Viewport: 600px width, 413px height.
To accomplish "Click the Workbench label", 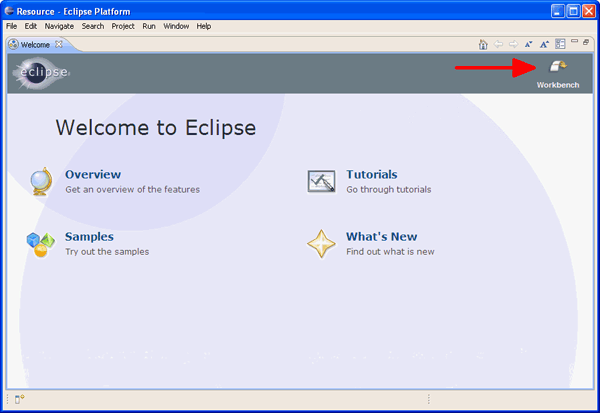I will point(558,85).
